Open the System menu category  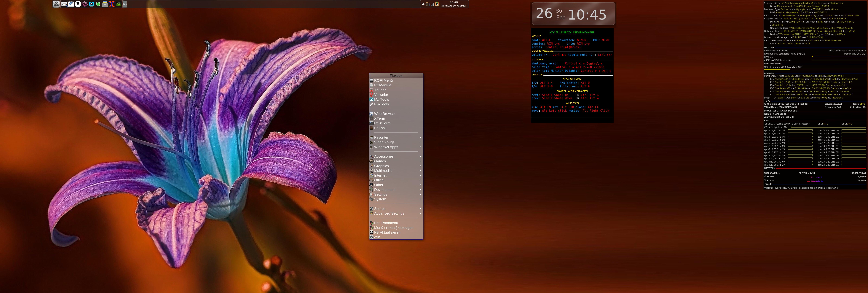point(396,199)
